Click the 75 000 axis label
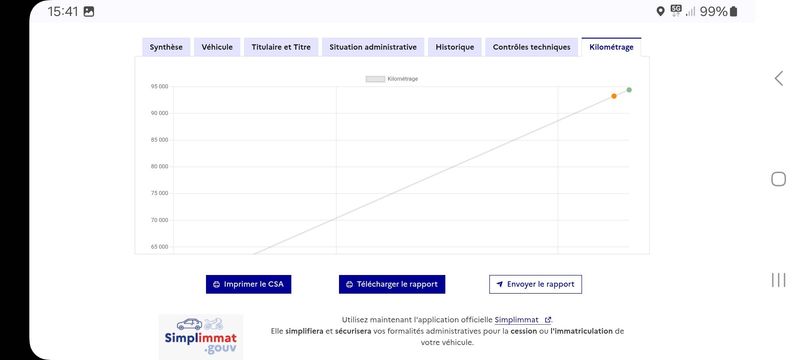The image size is (800, 360). (159, 194)
